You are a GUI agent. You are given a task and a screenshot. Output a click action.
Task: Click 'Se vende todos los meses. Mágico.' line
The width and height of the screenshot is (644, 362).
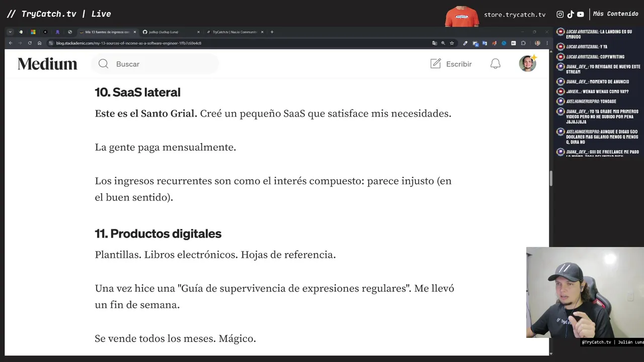tap(175, 338)
